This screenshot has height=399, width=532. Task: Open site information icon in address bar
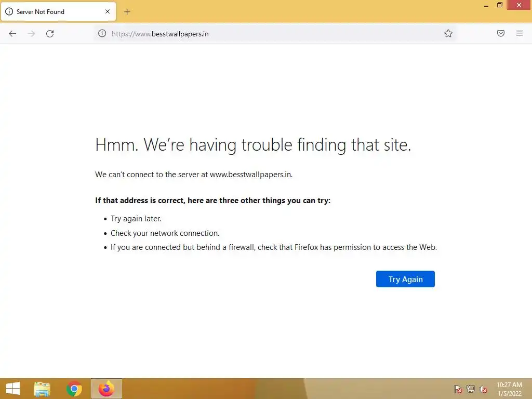click(x=102, y=33)
